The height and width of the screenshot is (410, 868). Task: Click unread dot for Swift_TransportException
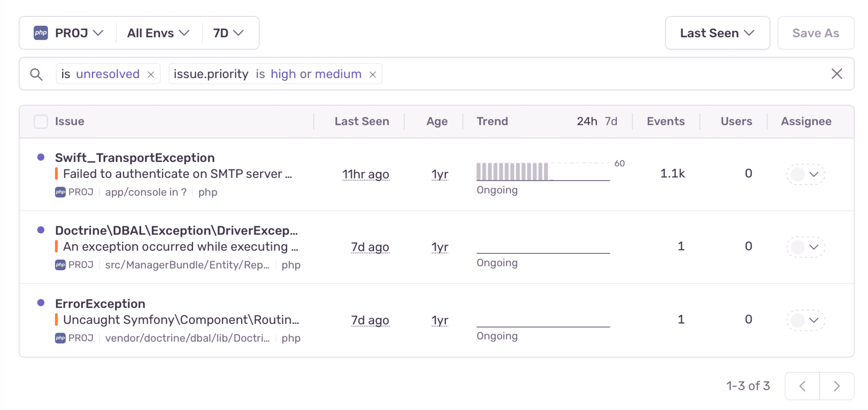[41, 157]
